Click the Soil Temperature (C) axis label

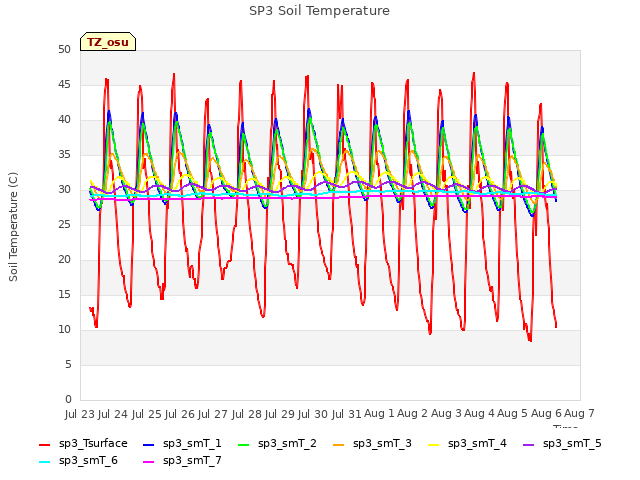tap(13, 227)
